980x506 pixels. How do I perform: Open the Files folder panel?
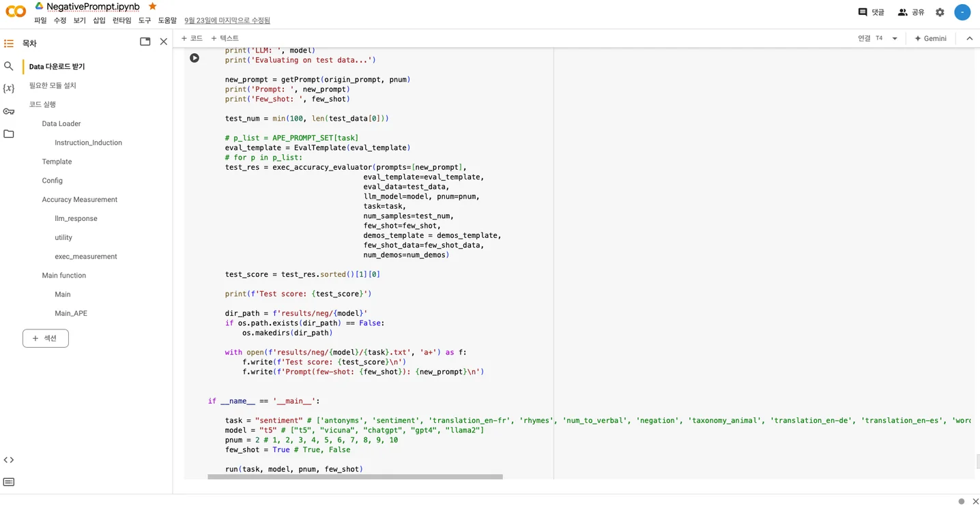(9, 134)
